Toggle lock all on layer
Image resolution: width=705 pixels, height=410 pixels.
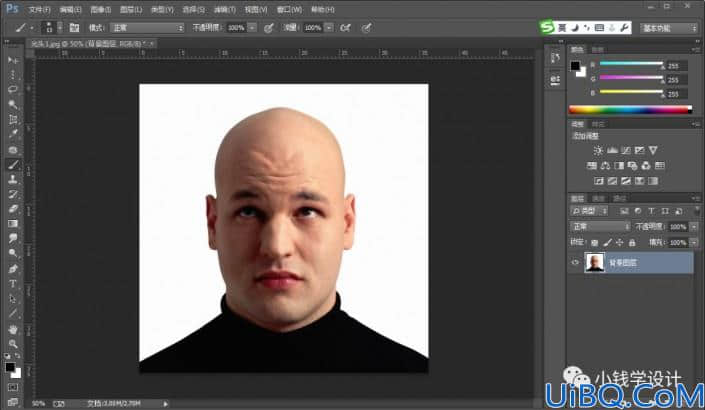pos(632,243)
